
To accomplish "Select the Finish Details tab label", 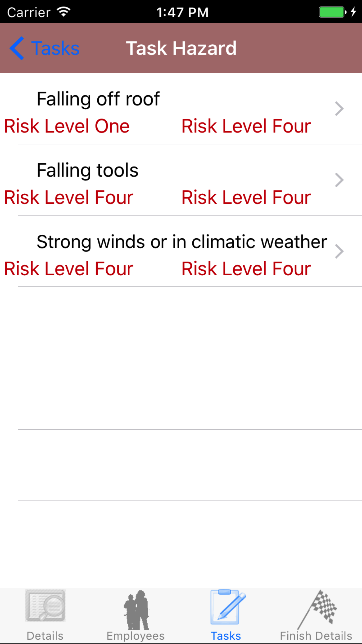I will pyautogui.click(x=316, y=636).
